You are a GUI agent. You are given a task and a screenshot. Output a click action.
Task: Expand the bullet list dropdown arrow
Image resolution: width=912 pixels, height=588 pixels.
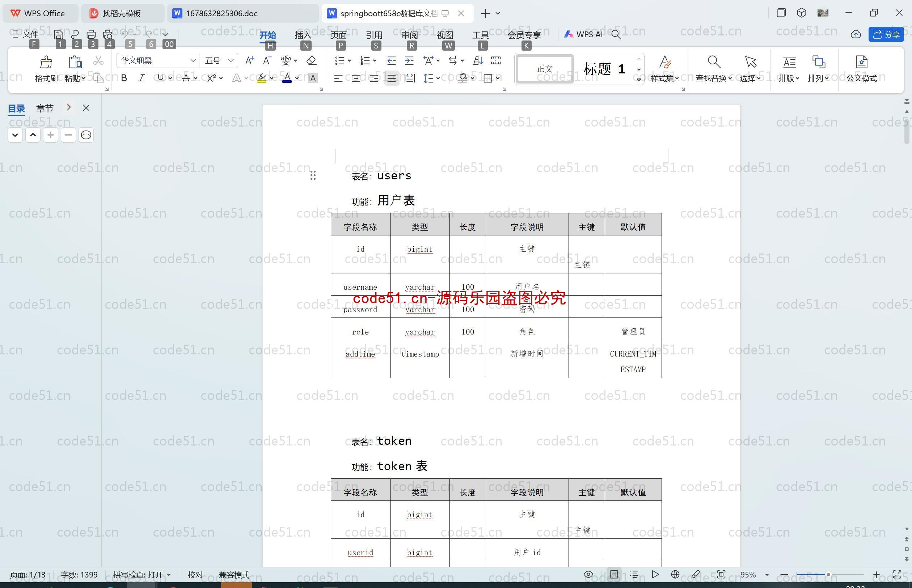349,60
